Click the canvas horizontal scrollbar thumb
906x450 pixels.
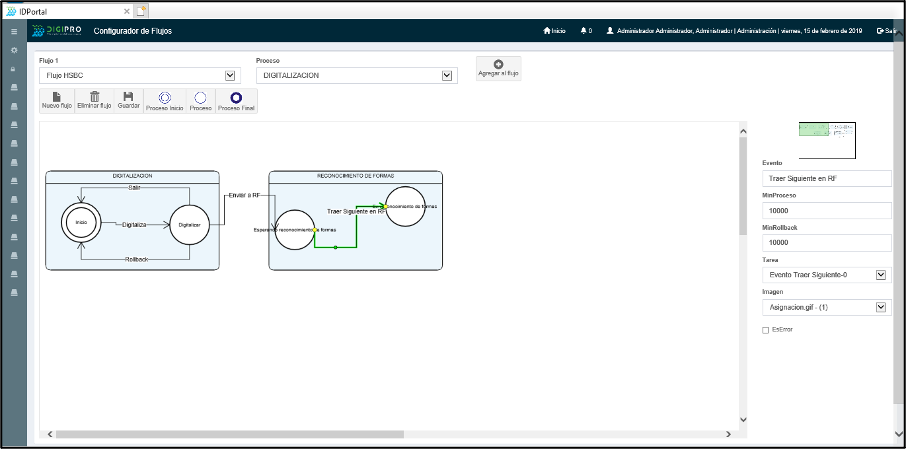click(x=230, y=434)
